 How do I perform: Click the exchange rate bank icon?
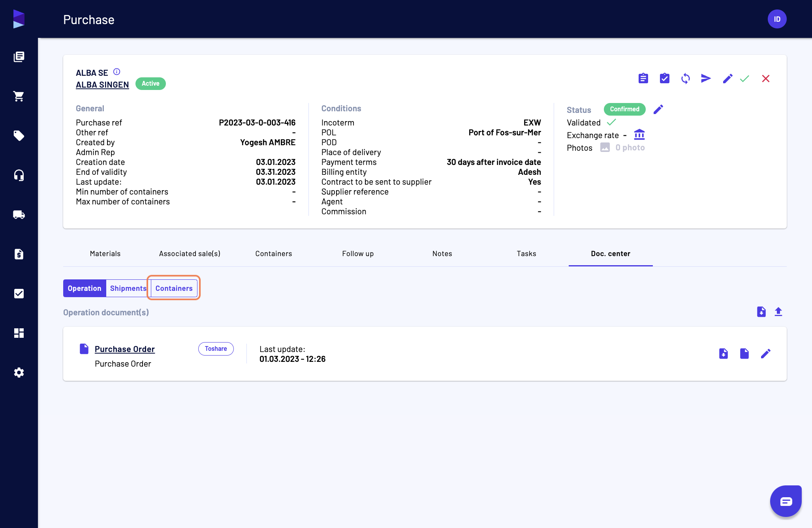639,135
